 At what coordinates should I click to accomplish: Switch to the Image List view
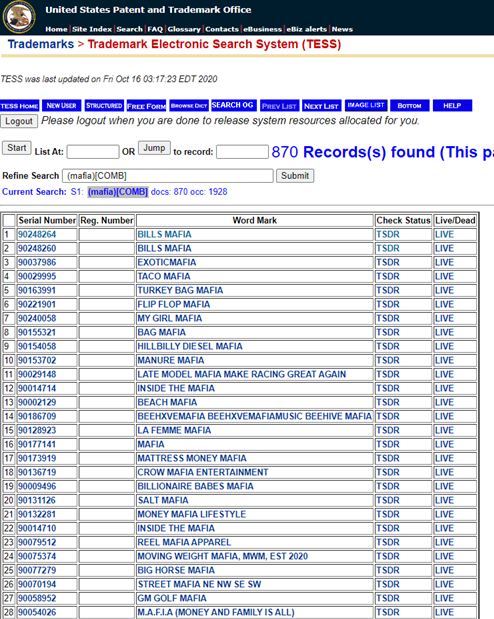(x=366, y=105)
